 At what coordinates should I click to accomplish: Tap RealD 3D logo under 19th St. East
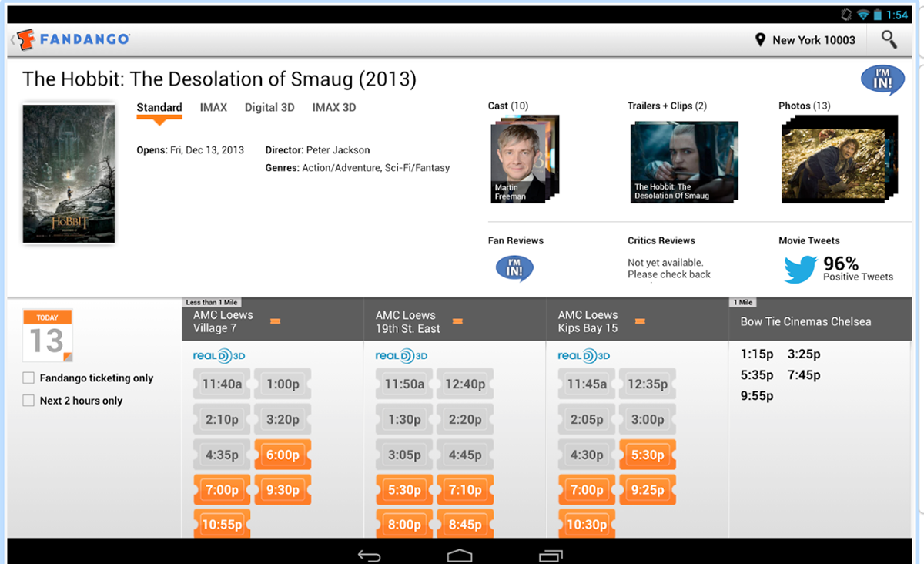tap(401, 356)
